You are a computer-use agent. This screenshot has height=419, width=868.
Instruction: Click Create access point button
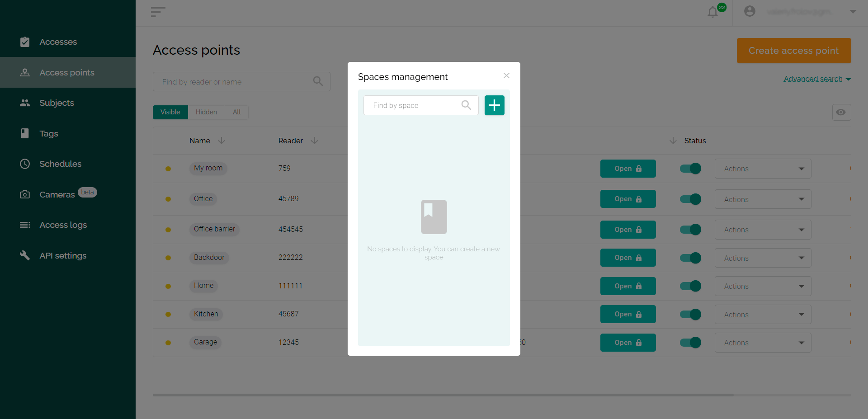point(794,51)
